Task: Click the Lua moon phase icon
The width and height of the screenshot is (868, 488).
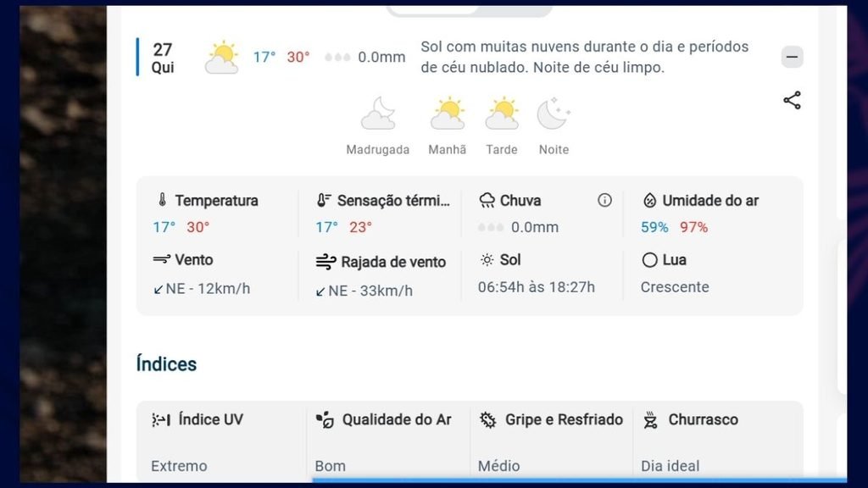Action: (x=649, y=260)
